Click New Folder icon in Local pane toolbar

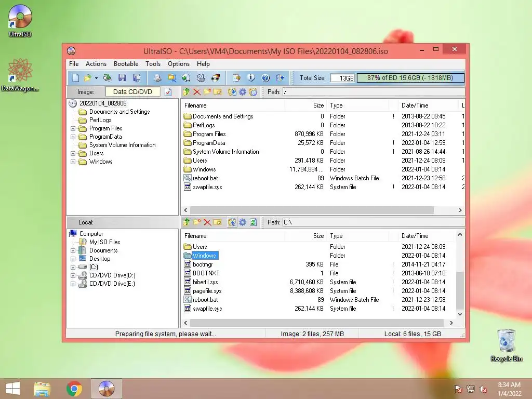[197, 222]
